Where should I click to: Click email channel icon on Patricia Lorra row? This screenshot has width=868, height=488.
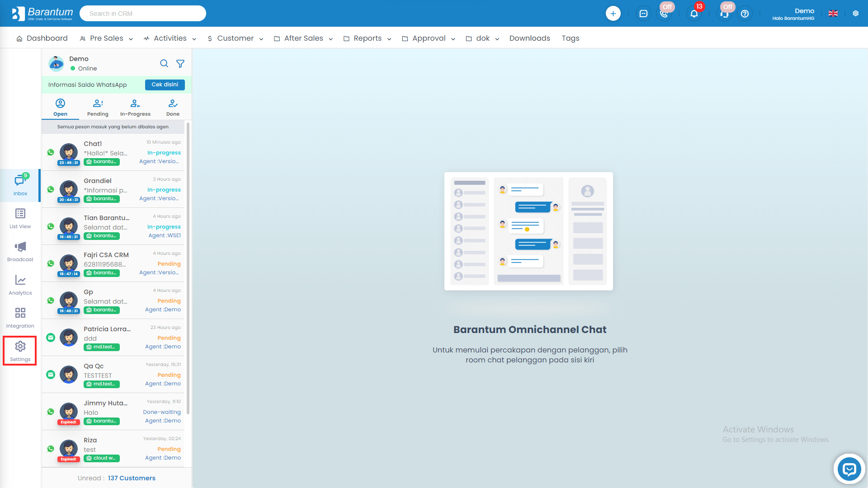[x=51, y=338]
